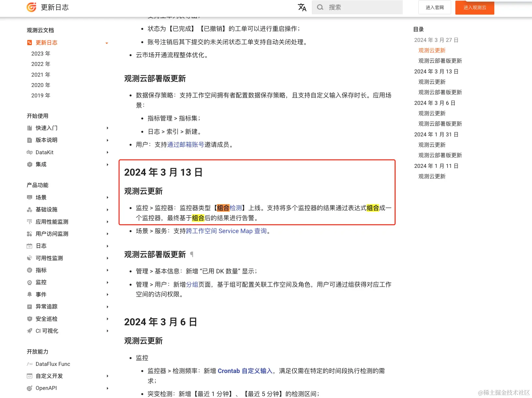Image resolution: width=532 pixels, height=398 pixels.
Task: Expand the OpenAPI section arrow
Action: (x=107, y=388)
